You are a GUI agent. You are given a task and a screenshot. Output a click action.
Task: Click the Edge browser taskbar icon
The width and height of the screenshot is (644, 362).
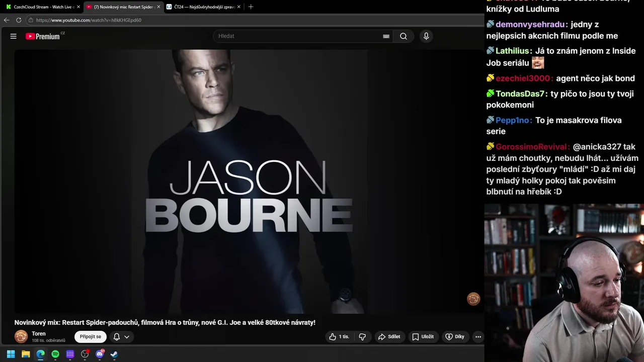[40, 354]
